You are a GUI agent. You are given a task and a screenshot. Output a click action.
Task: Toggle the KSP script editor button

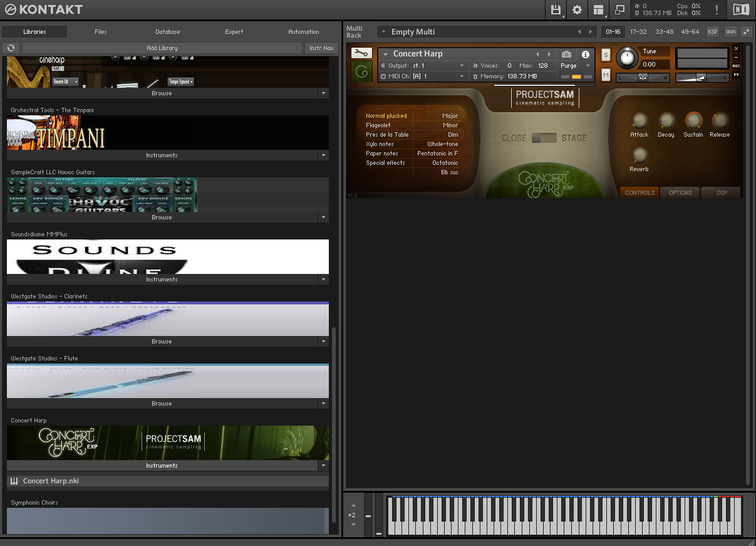pos(713,31)
